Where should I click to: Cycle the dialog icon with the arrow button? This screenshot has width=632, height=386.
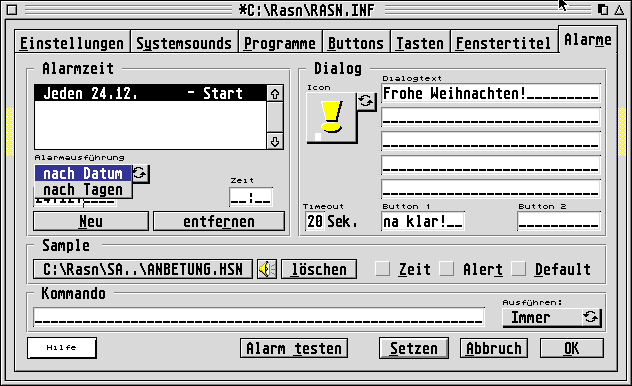[x=366, y=101]
